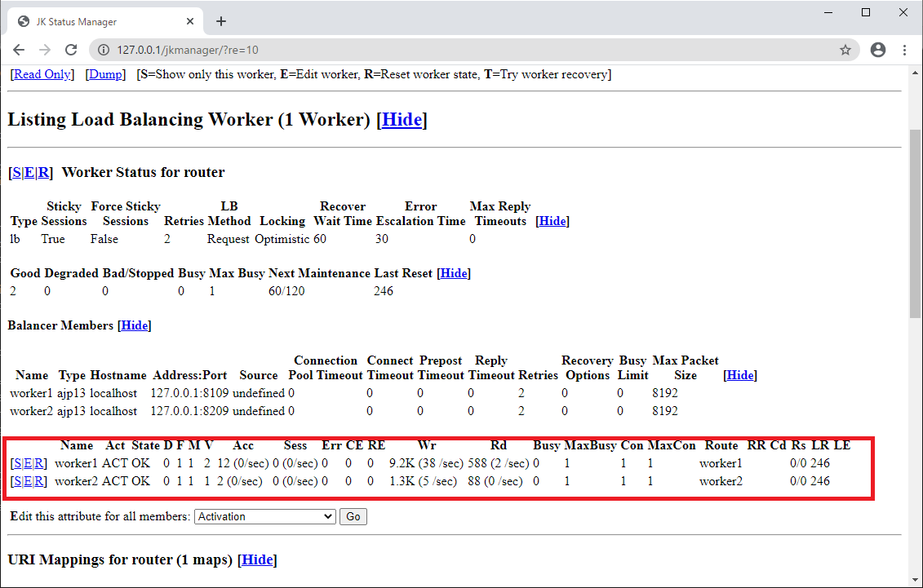Hide the Balancer Members section

[135, 325]
